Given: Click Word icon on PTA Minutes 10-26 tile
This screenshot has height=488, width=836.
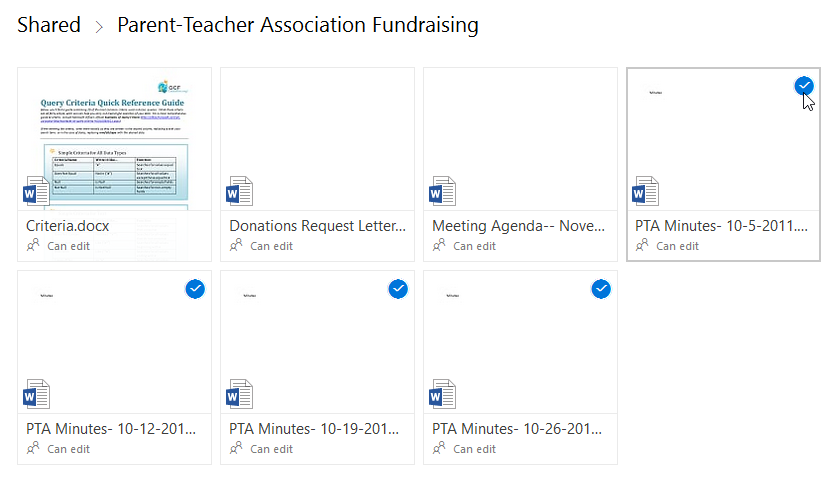Looking at the screenshot, I should [x=441, y=393].
